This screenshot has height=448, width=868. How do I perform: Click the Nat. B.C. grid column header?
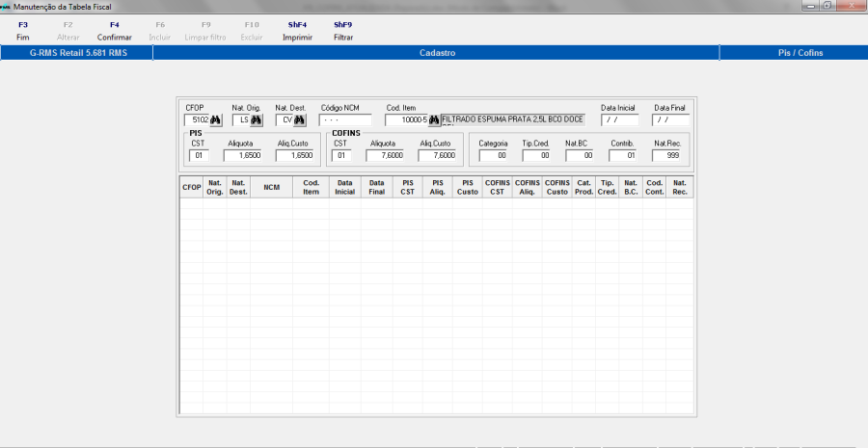tap(631, 188)
